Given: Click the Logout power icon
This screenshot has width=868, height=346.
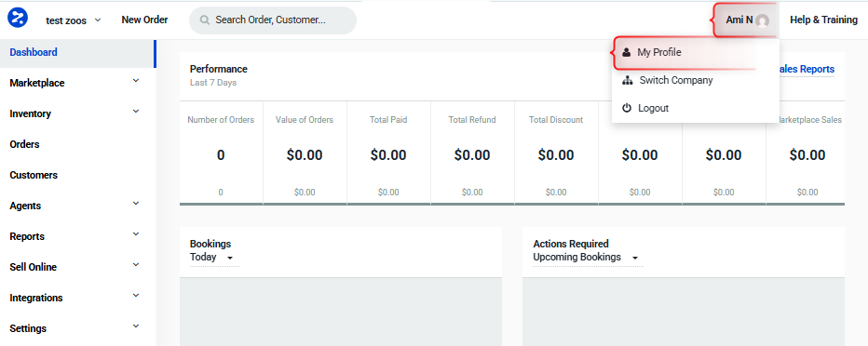Looking at the screenshot, I should point(627,108).
